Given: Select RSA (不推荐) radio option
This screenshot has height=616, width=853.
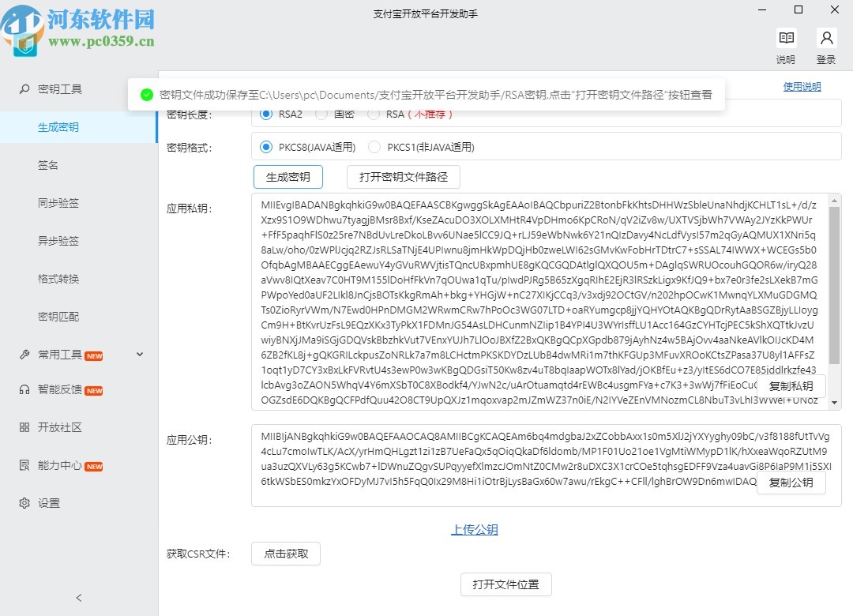Looking at the screenshot, I should point(373,115).
